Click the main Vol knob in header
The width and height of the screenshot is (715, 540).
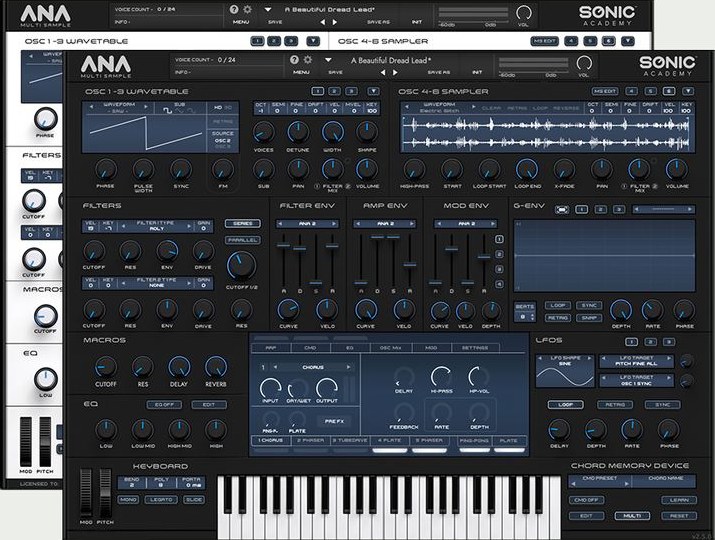(x=584, y=63)
